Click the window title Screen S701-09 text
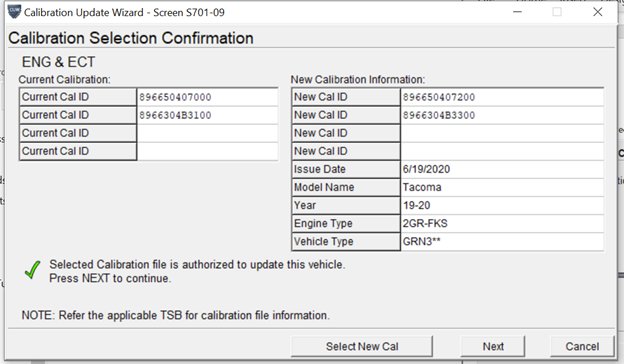This screenshot has width=624, height=364. (189, 12)
